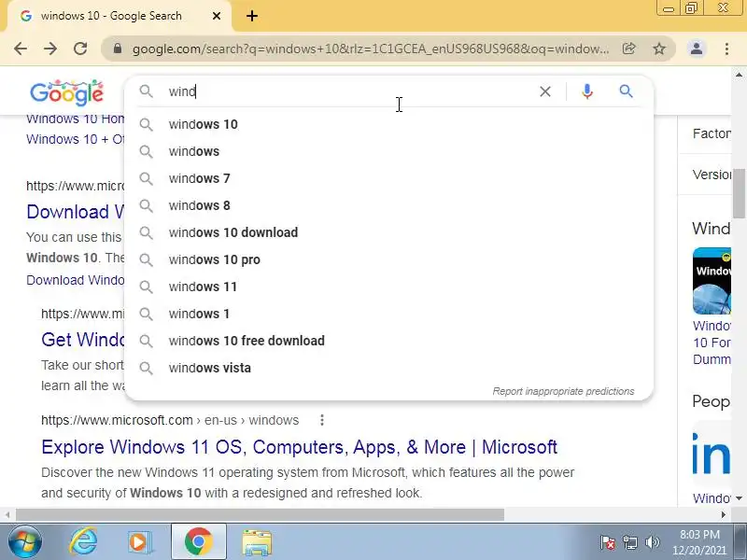Click the horizontal scrollbar right arrow
747x560 pixels.
[724, 515]
